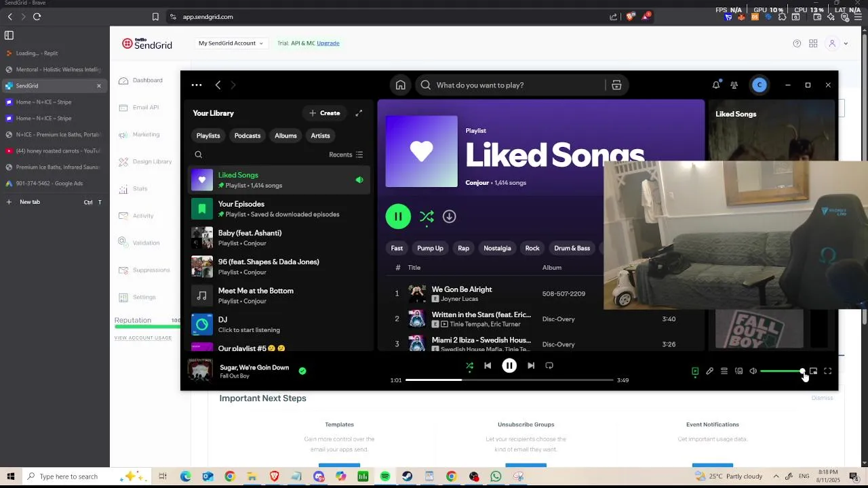Select Nostalgia filter chip
Image resolution: width=868 pixels, height=488 pixels.
(x=497, y=248)
